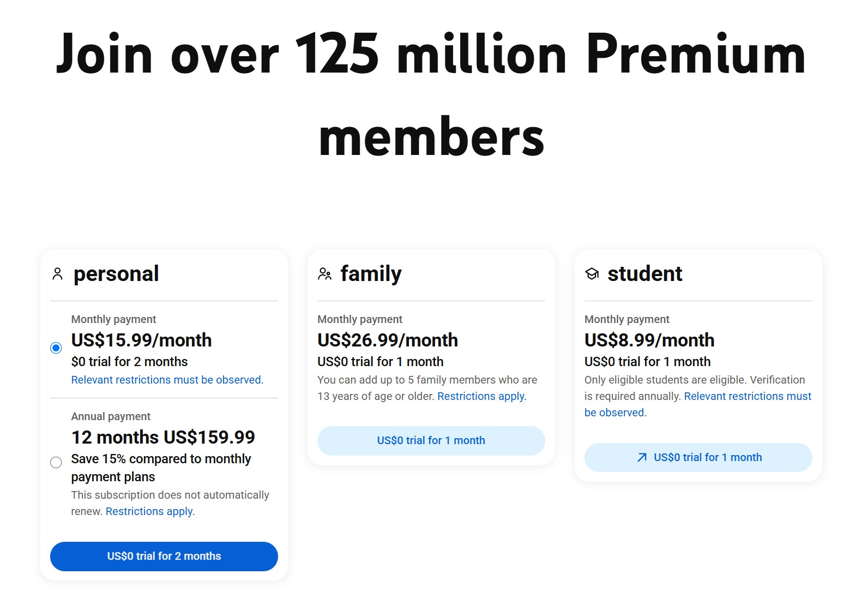Click the '12 months US$159.99' annual price
Screen dimensions: 868x598
coord(163,438)
